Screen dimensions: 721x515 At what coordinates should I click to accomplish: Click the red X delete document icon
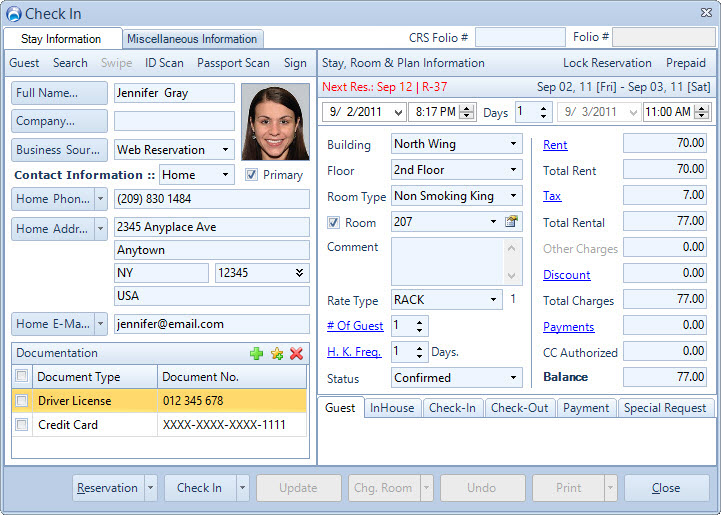click(297, 353)
